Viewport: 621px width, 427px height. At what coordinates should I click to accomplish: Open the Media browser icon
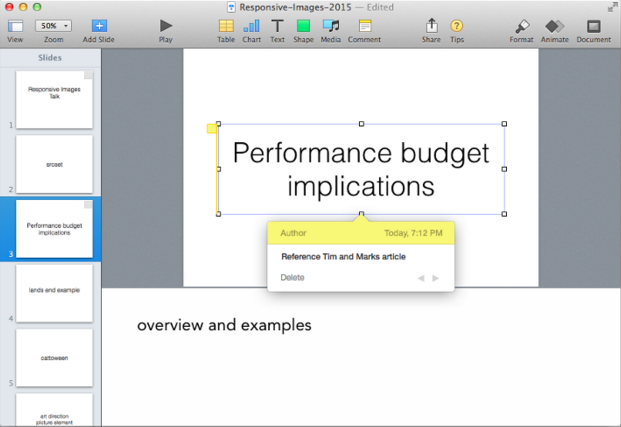click(331, 26)
